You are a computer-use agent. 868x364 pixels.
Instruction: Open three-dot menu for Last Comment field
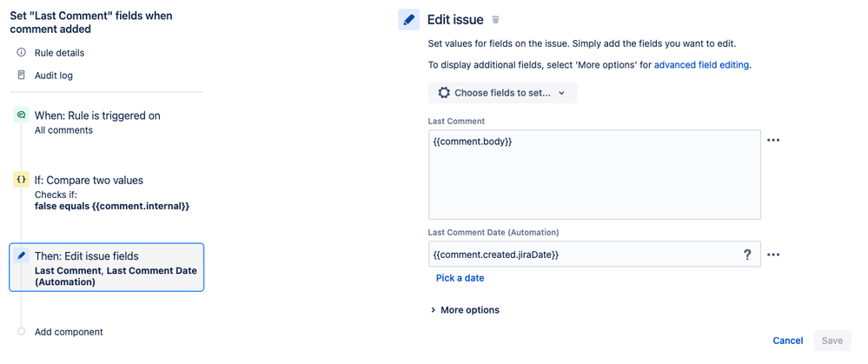coord(773,140)
